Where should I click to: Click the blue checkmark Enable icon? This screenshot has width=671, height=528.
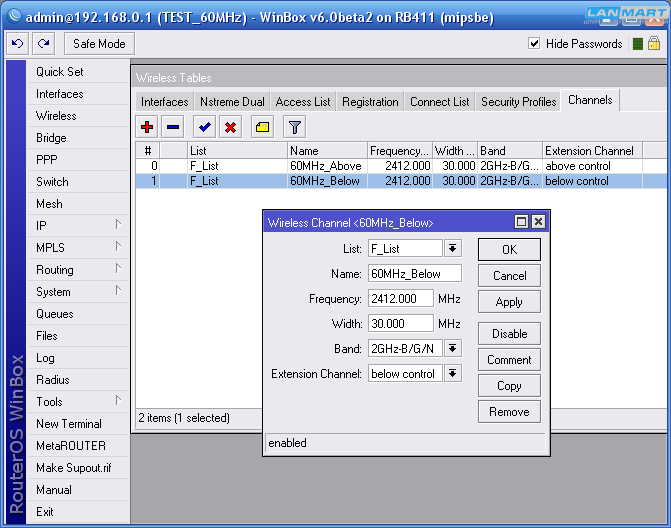[205, 127]
